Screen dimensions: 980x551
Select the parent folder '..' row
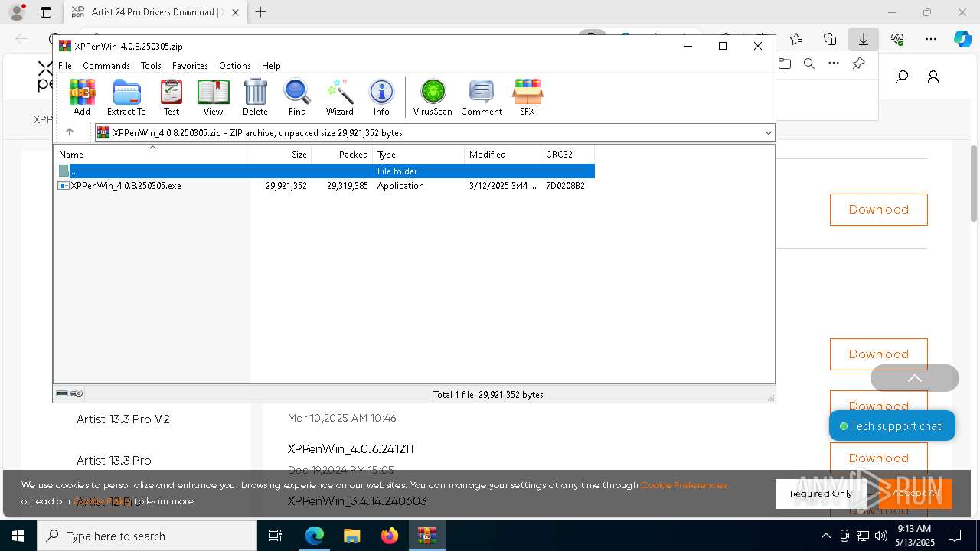325,171
